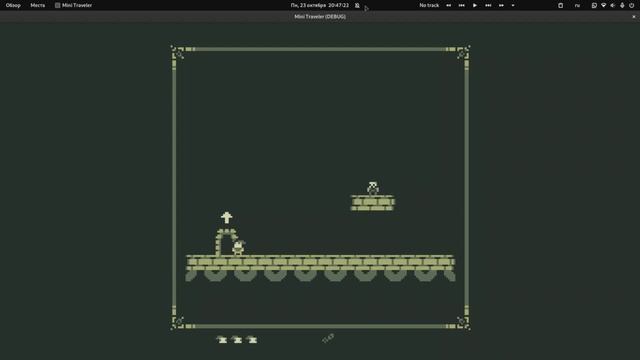Viewport: 640px width, 360px height.
Task: Close the Mini Traveler window
Action: pos(634,17)
